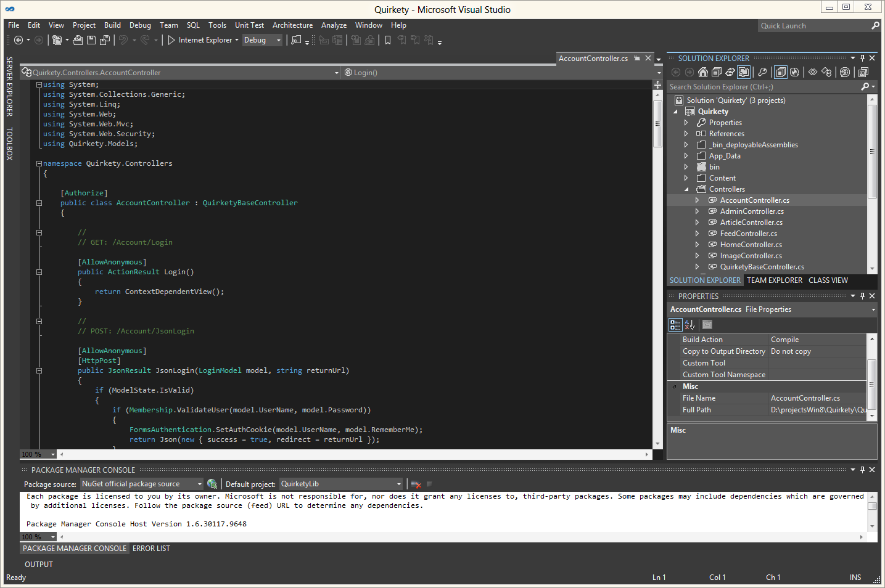885x588 pixels.
Task: Collapse all nodes in Solution Explorer
Action: (717, 71)
